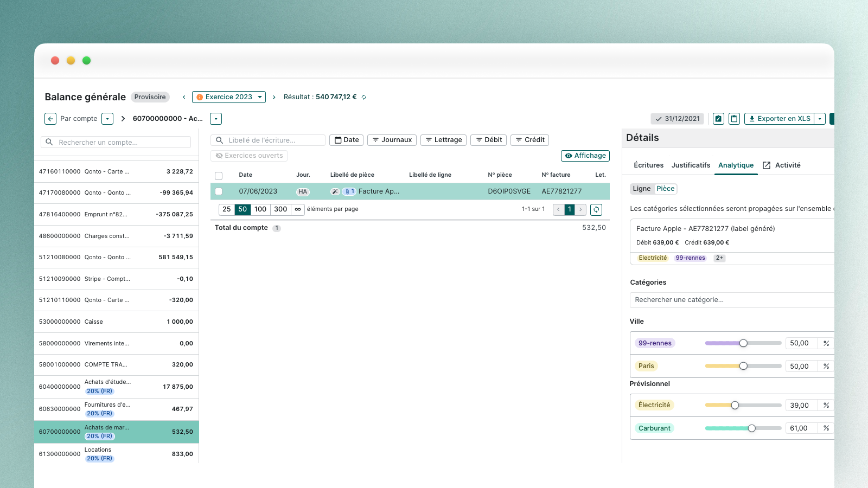Screen dimensions: 868x488
Task: Switch to the Justificatifs tab
Action: coord(691,165)
